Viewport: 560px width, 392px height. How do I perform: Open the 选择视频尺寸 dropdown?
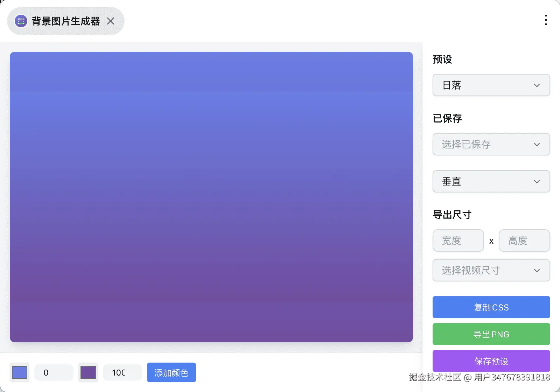click(x=491, y=270)
